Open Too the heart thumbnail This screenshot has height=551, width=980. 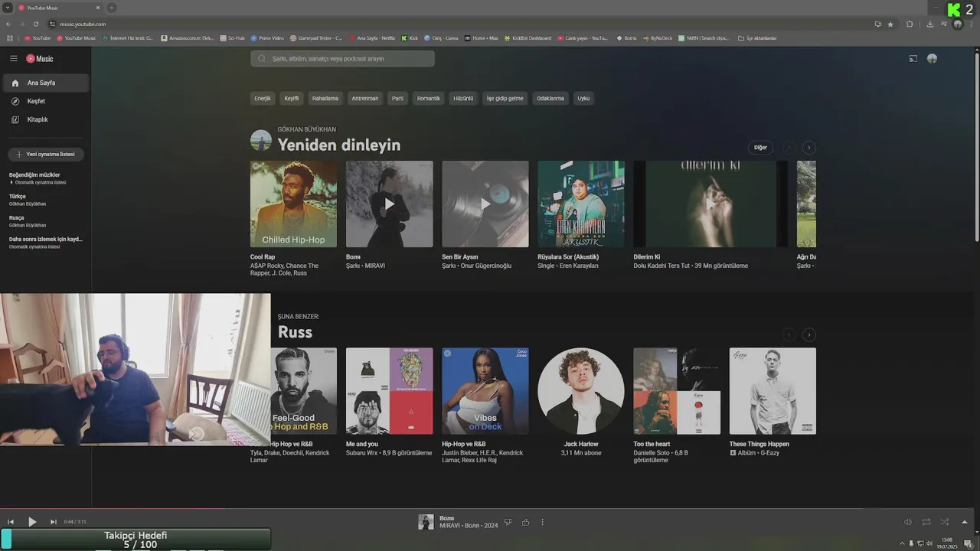(x=677, y=391)
